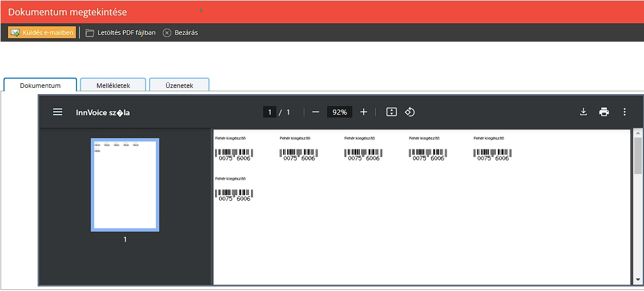The width and height of the screenshot is (644, 291).
Task: Zoom in with the plus icon
Action: point(364,112)
